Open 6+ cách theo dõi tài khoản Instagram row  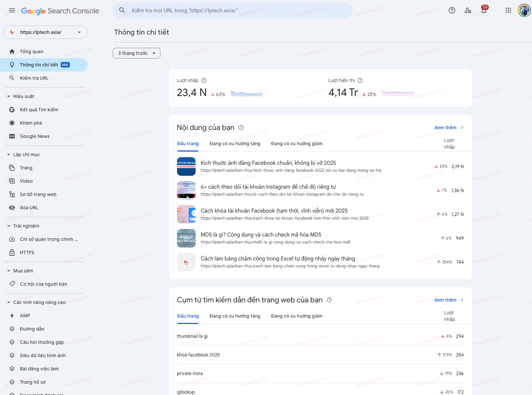(x=320, y=190)
